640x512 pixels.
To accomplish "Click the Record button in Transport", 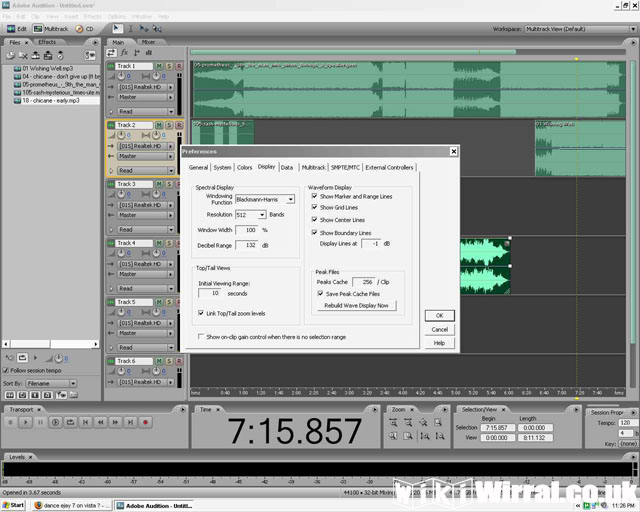I will (x=145, y=422).
